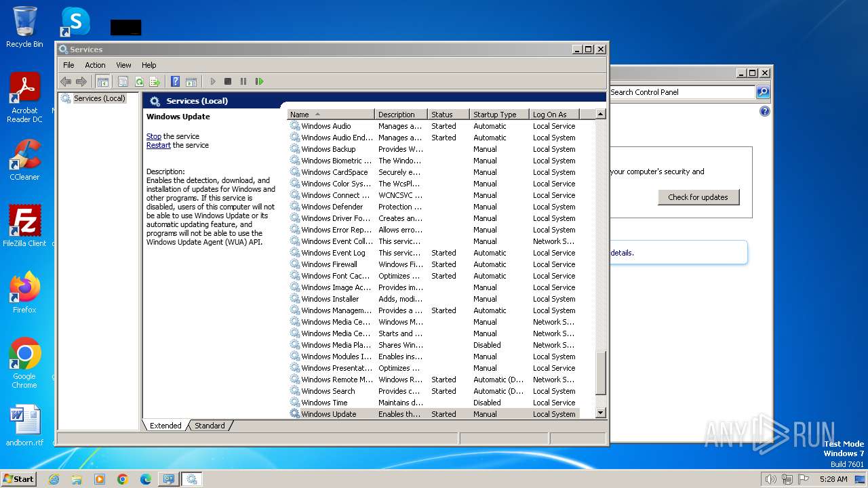Click the Refresh toolbar icon

139,81
